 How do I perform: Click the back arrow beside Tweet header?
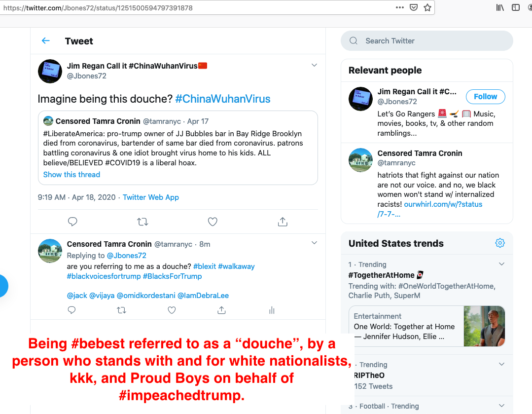tap(46, 41)
